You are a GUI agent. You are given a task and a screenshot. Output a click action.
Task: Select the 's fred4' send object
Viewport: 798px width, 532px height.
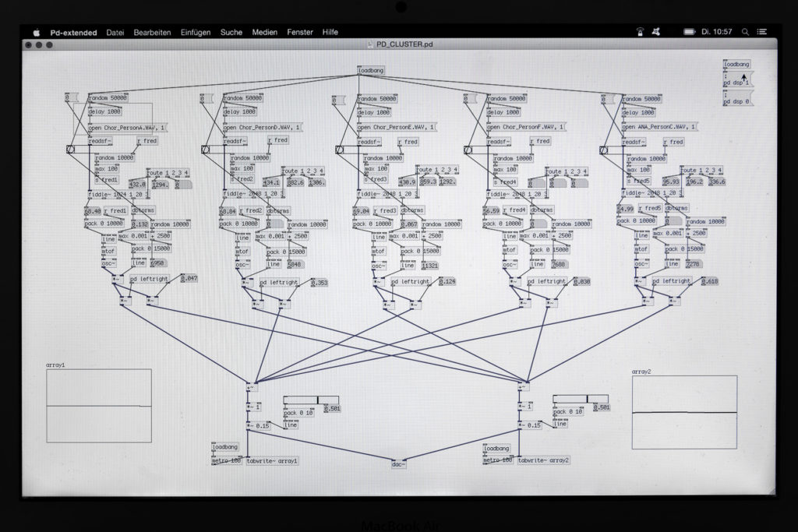click(505, 182)
